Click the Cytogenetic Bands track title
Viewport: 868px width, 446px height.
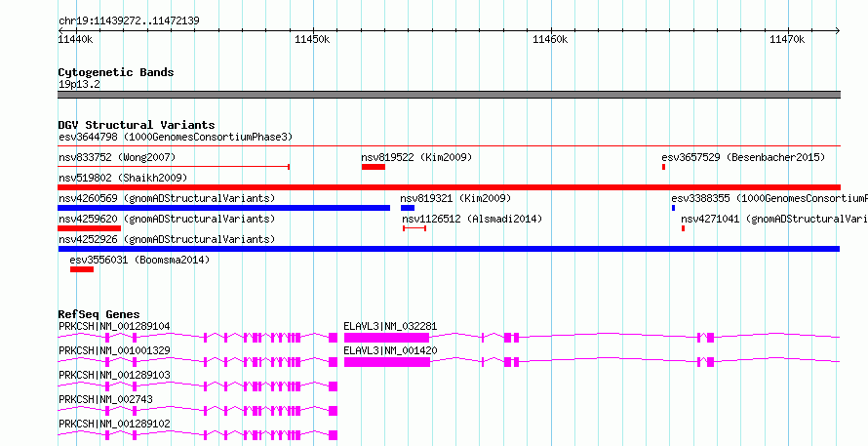[116, 72]
